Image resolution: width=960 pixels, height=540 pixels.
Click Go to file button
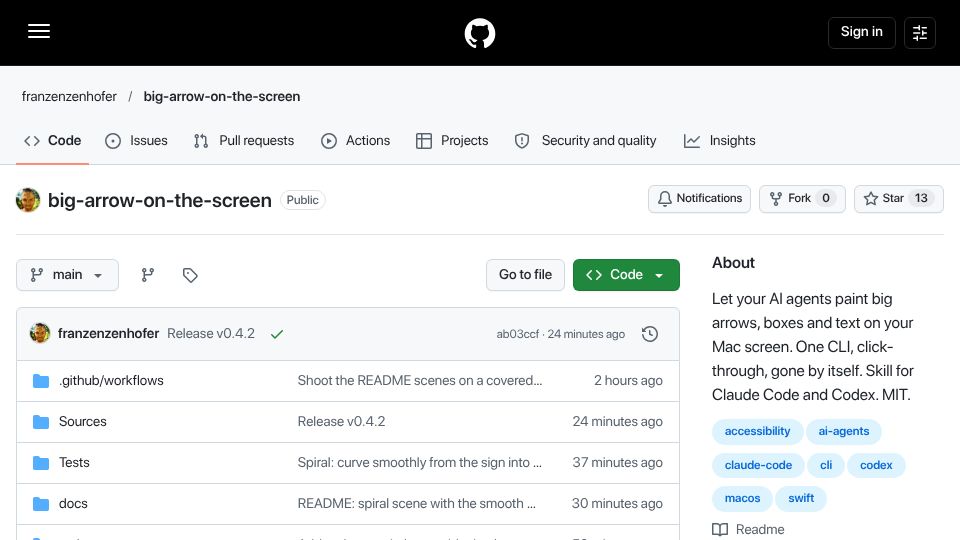coord(525,275)
